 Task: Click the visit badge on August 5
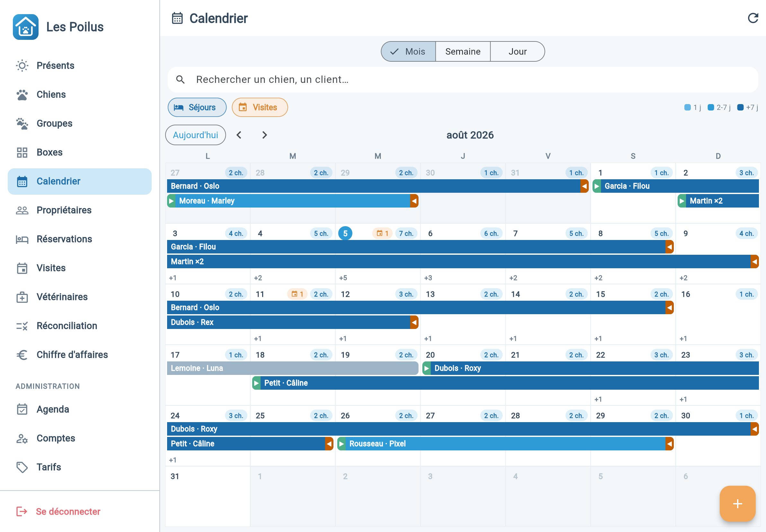click(x=382, y=233)
